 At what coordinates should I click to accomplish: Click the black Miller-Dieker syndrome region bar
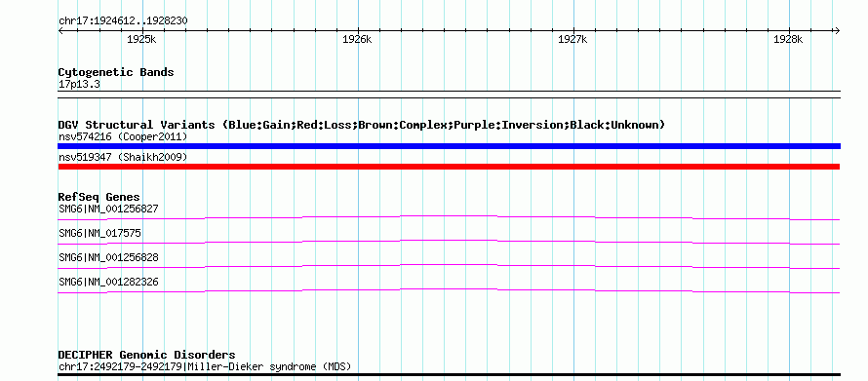(x=449, y=375)
